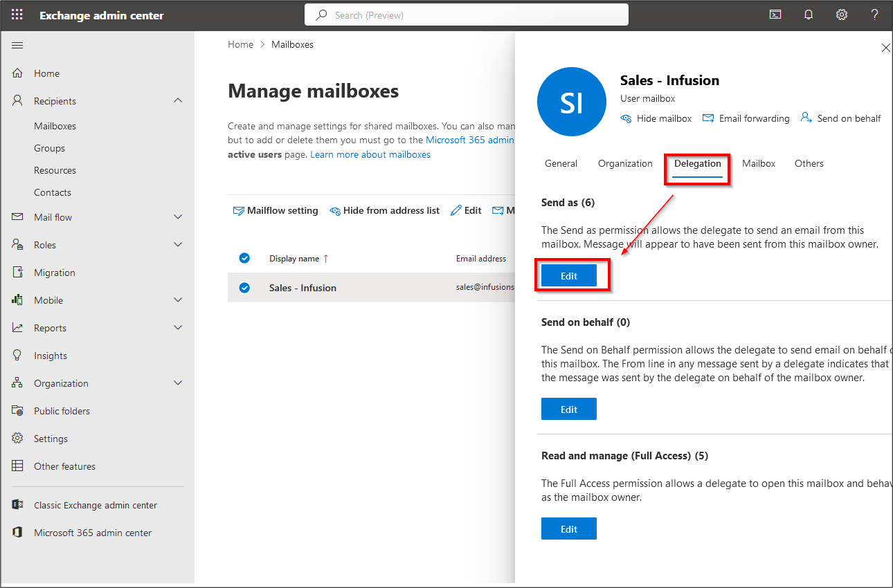Screen dimensions: 893x588
Task: Click the Migration icon in sidebar
Action: (x=17, y=273)
